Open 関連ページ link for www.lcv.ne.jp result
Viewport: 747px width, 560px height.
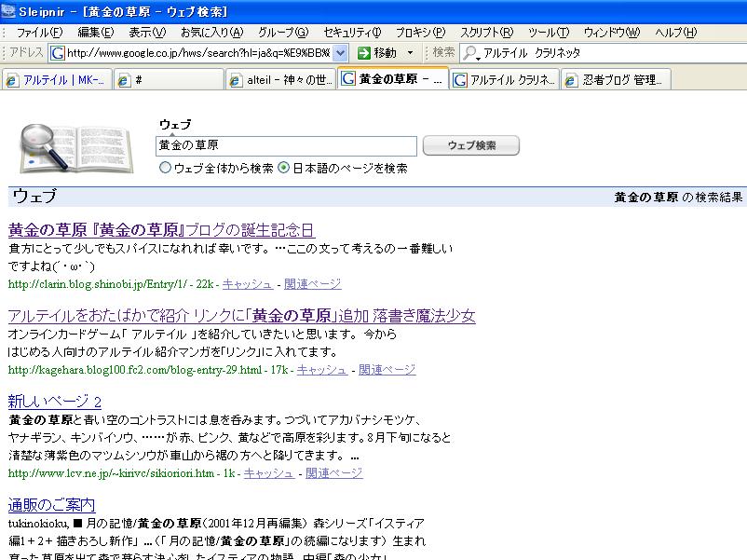click(x=334, y=473)
